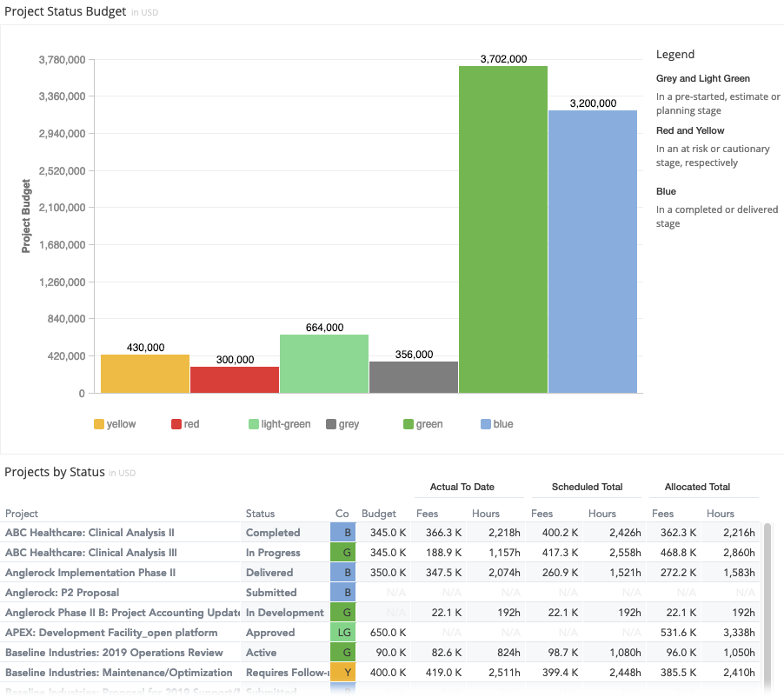Toggle the yellow legend series swatch
This screenshot has width=784, height=697.
click(x=99, y=424)
